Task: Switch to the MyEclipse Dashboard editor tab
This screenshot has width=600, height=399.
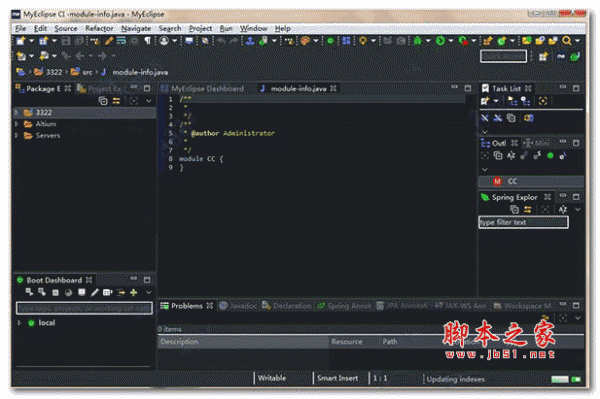Action: 203,89
